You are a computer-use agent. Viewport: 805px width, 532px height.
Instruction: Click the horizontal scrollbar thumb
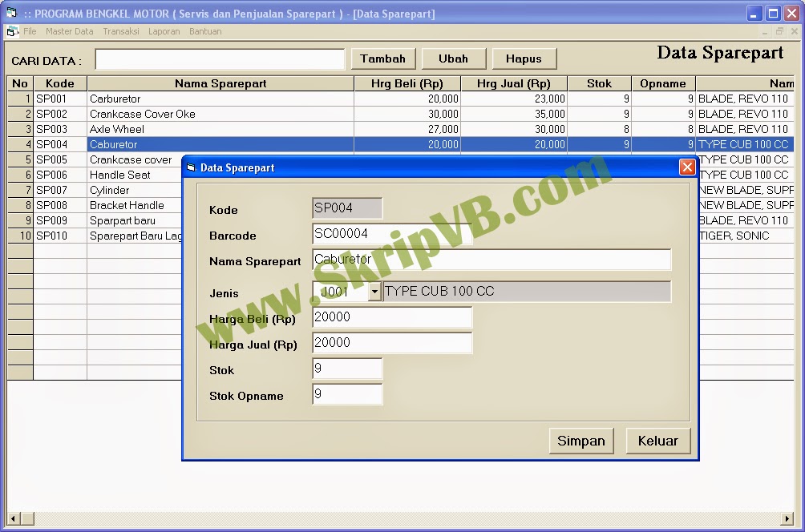pyautogui.click(x=27, y=518)
